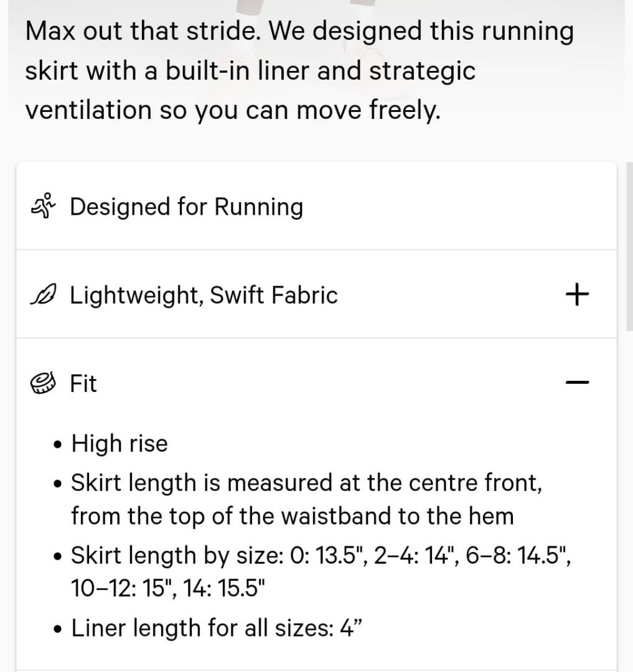
Task: Click "Skirt length is measured at the centre front"
Action: (307, 483)
